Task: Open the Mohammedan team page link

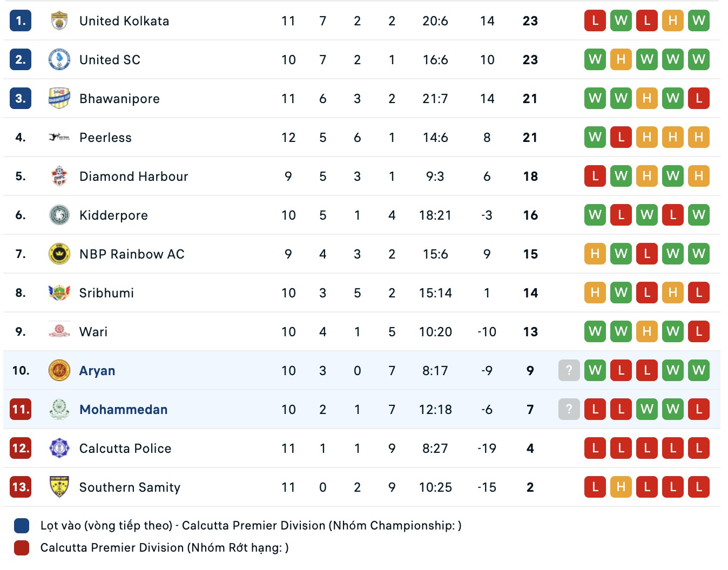Action: coord(123,410)
